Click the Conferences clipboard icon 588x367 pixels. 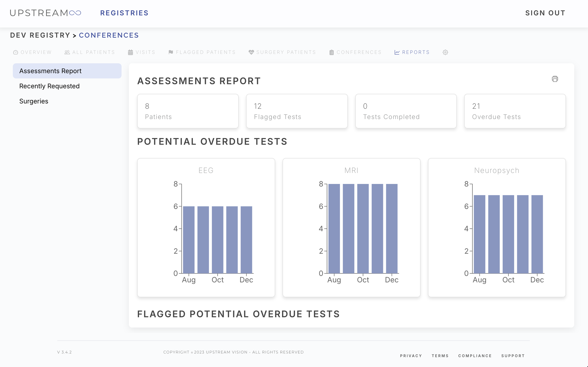point(331,52)
